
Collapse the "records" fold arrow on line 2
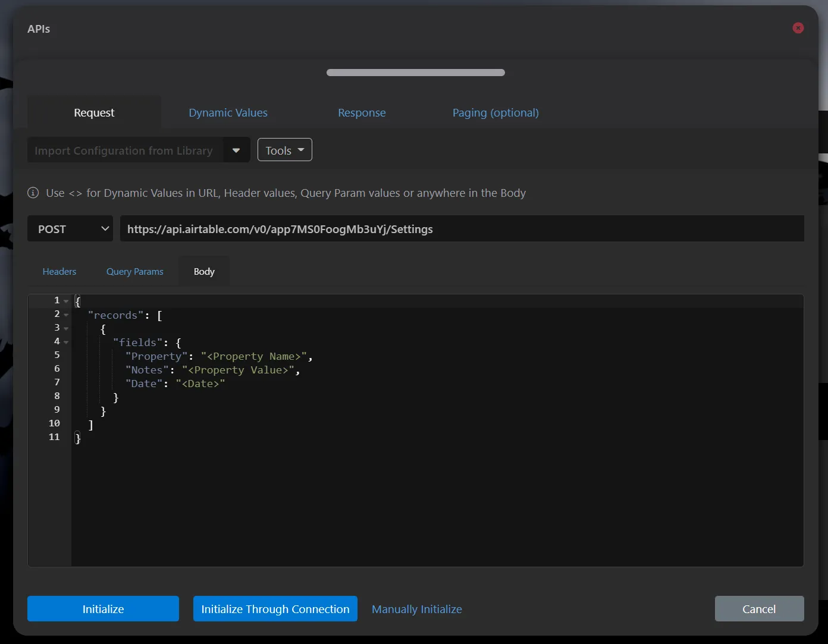pos(66,315)
